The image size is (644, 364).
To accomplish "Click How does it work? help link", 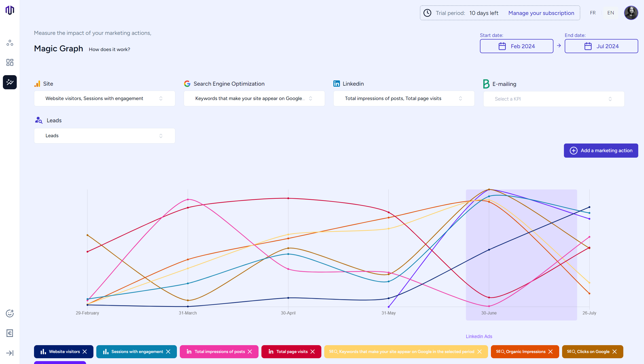I will [x=109, y=49].
